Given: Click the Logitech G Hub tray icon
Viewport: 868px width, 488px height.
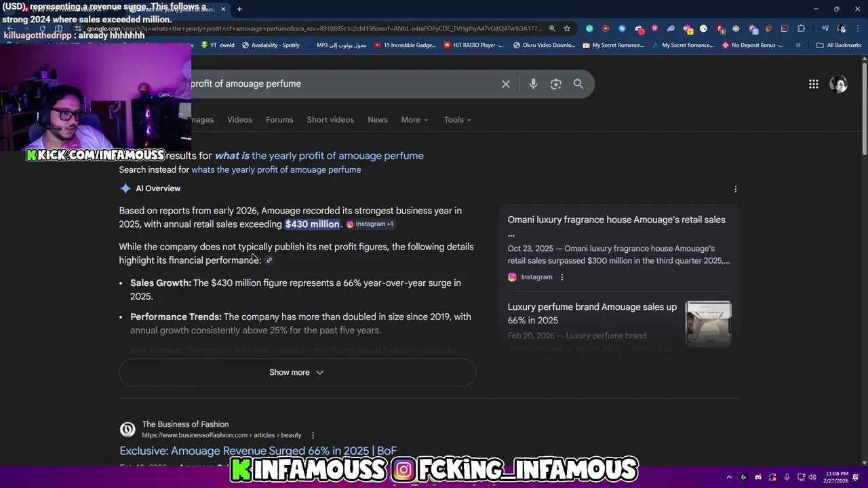Looking at the screenshot, I should tap(744, 477).
